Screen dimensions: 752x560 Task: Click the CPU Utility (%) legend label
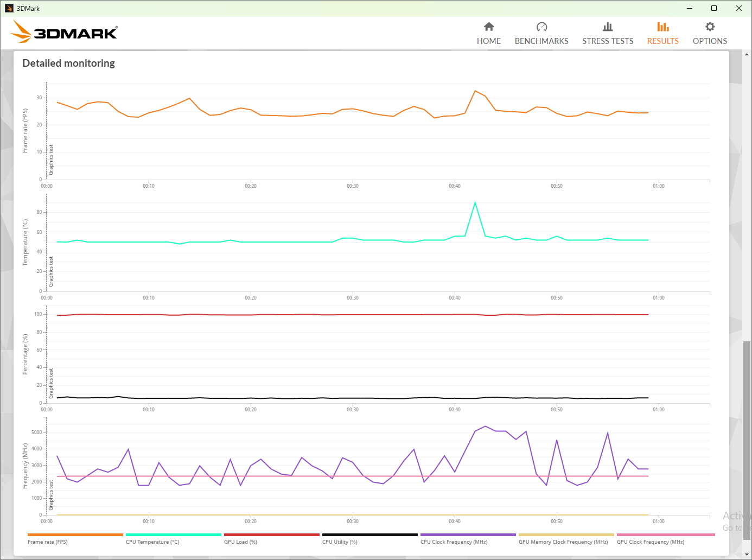click(x=340, y=542)
